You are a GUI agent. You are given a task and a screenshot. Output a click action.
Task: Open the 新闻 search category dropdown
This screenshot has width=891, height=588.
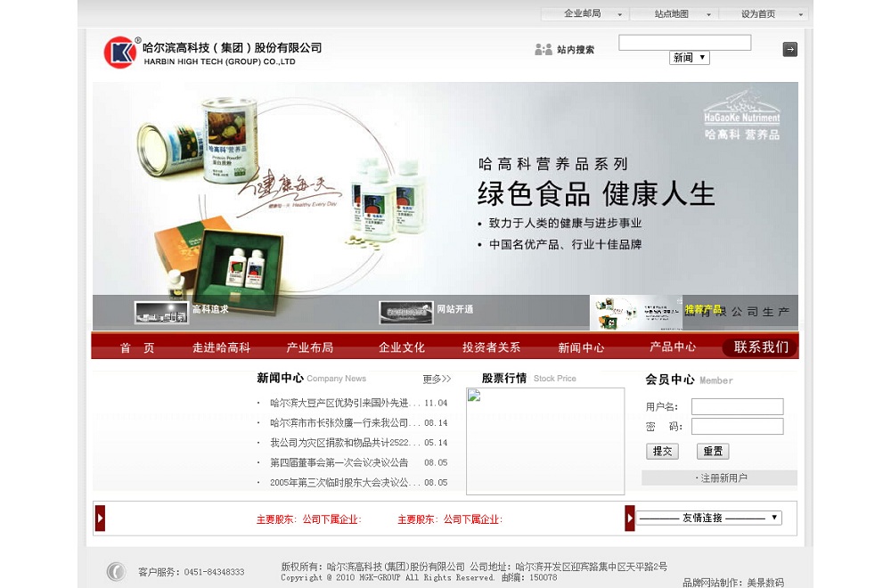pos(690,57)
